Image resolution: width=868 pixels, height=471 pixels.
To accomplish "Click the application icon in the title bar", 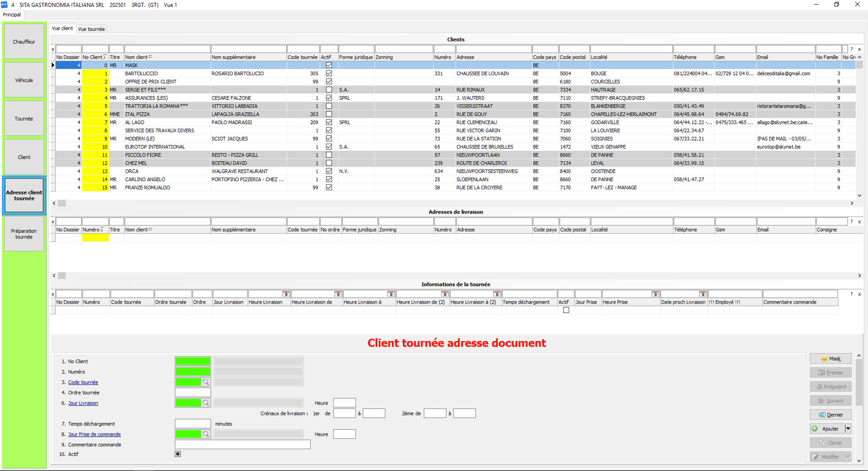I will click(x=5, y=5).
